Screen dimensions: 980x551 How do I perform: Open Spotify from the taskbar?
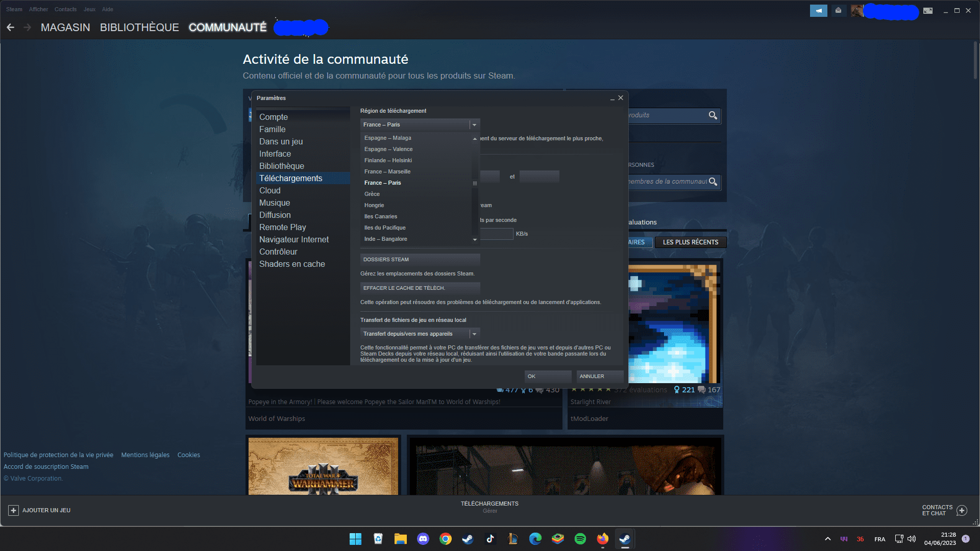pyautogui.click(x=580, y=539)
